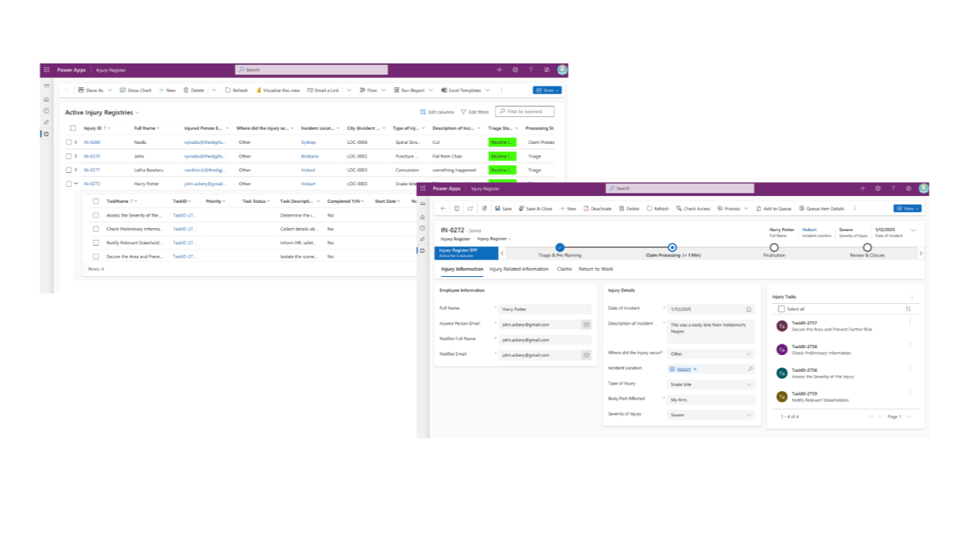Tick checkbox for row IN-0270
This screenshot has height=551, width=980.
(68, 156)
